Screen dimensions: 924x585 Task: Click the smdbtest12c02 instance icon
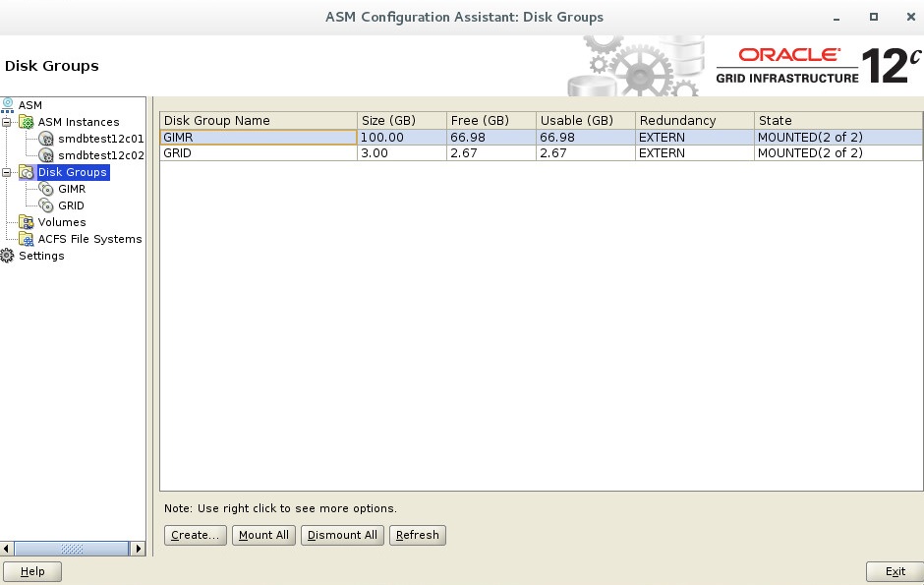click(x=46, y=155)
